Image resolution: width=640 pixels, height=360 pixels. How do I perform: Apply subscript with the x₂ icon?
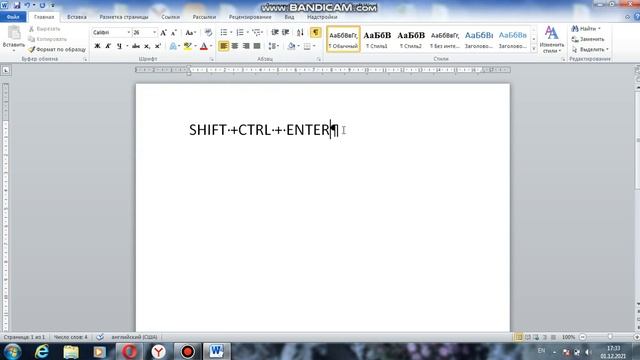(x=147, y=46)
